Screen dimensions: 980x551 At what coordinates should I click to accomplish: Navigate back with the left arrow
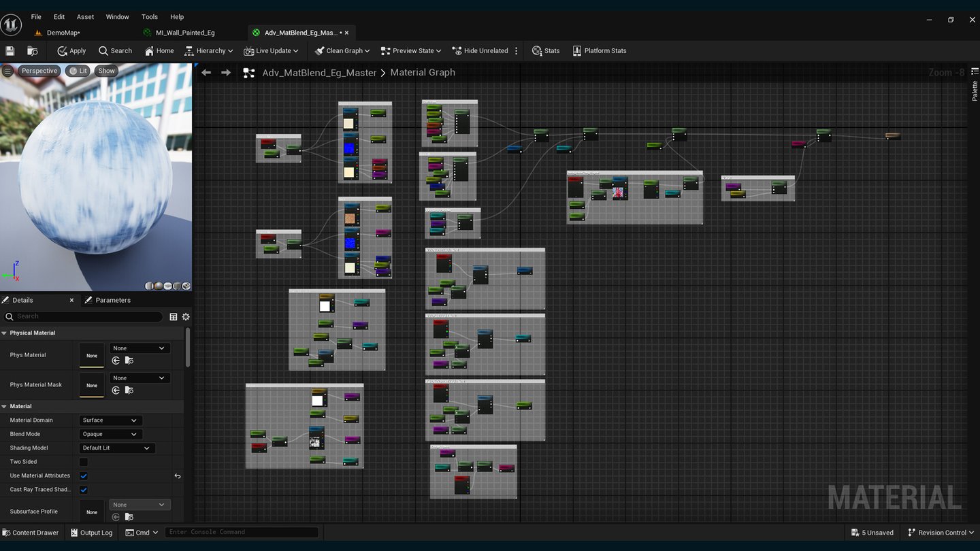[206, 73]
